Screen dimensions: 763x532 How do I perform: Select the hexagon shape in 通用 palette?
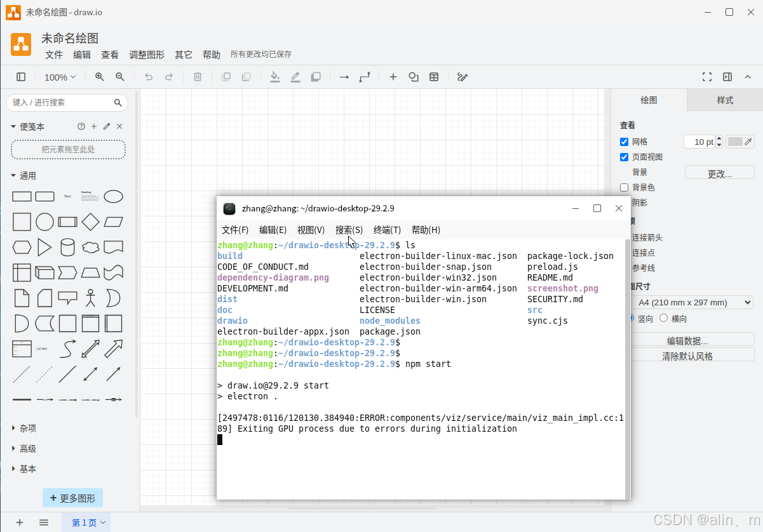(22, 247)
